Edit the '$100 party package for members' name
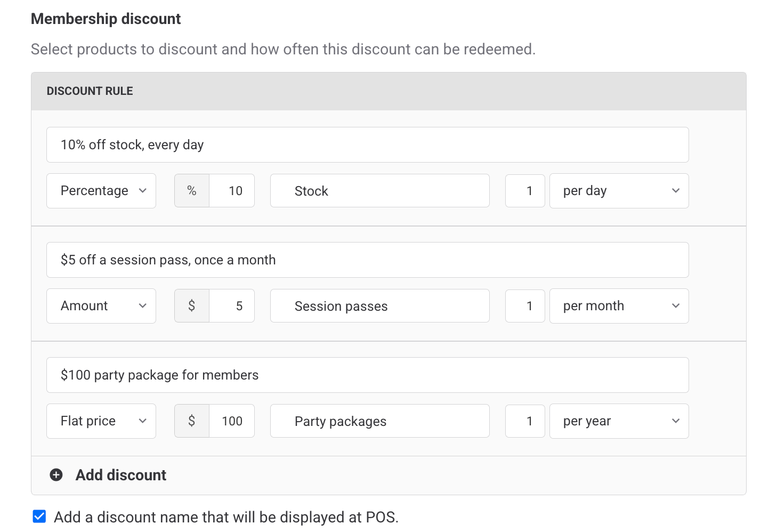 pyautogui.click(x=367, y=375)
